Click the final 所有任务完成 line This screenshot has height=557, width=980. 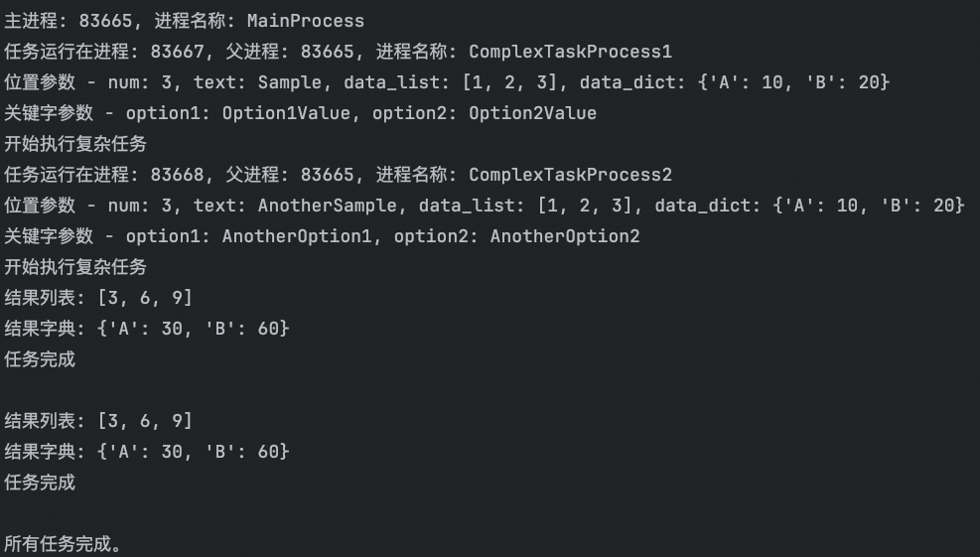coord(63,544)
